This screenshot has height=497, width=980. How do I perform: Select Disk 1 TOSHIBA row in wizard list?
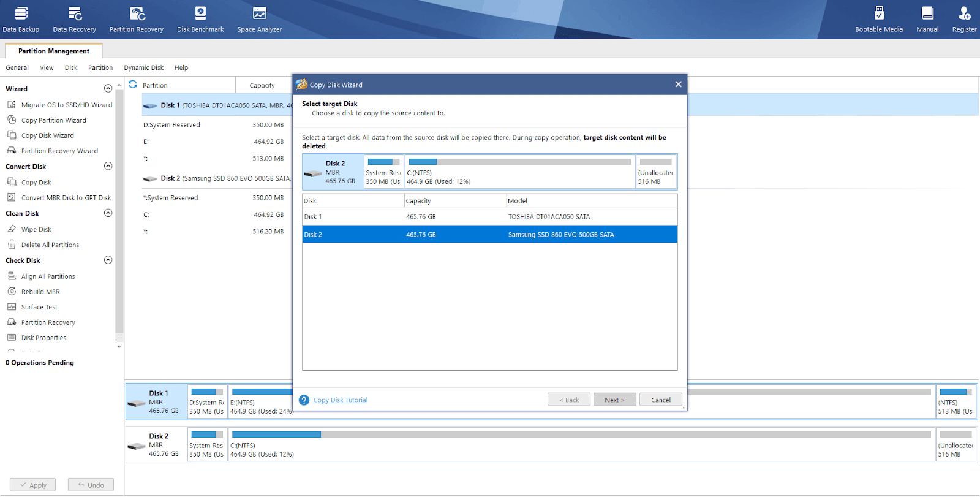coord(490,216)
